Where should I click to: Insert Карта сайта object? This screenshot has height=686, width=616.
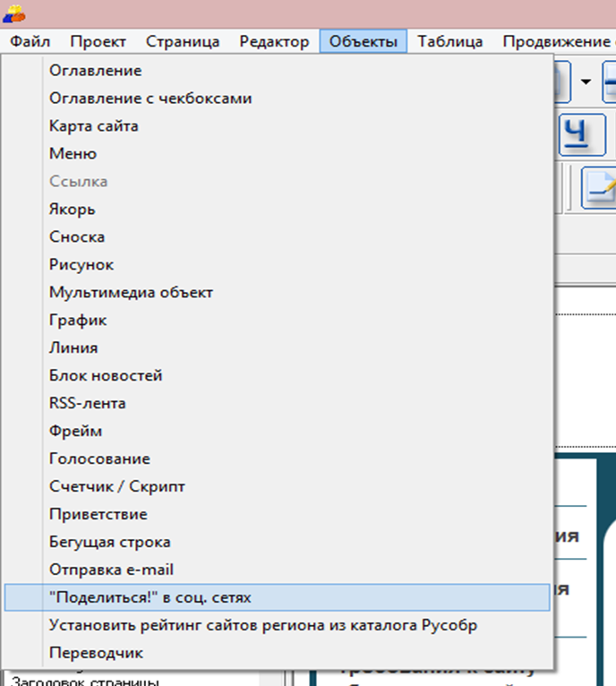pos(94,126)
